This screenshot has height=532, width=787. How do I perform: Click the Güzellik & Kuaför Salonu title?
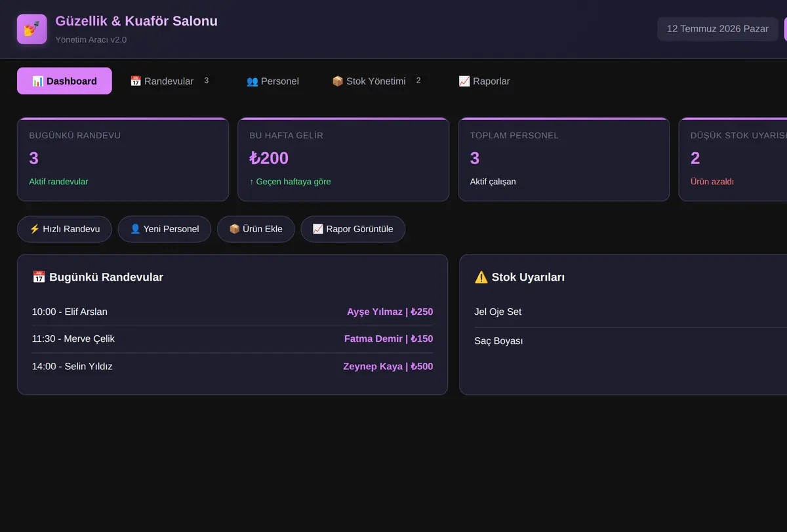[x=136, y=21]
